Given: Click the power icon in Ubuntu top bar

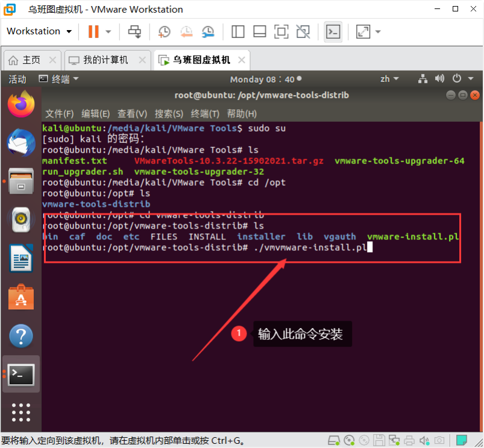Looking at the screenshot, I should [457, 79].
